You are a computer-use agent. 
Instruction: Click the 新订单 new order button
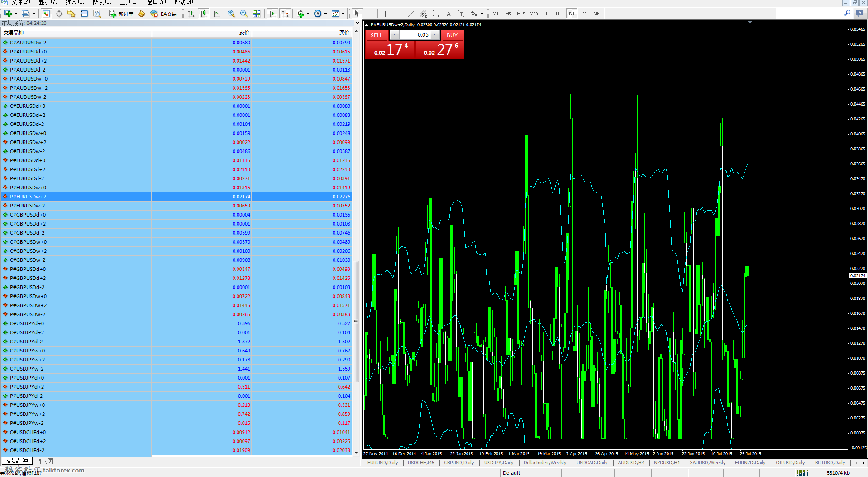(121, 14)
